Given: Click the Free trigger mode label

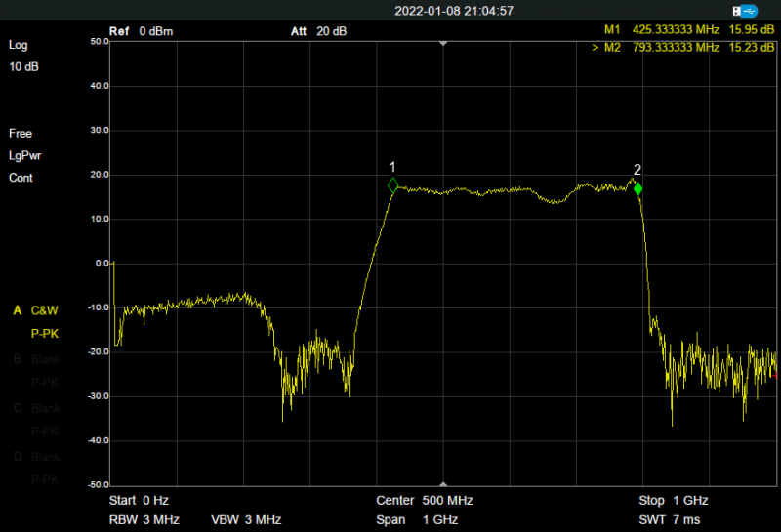Looking at the screenshot, I should coord(21,134).
